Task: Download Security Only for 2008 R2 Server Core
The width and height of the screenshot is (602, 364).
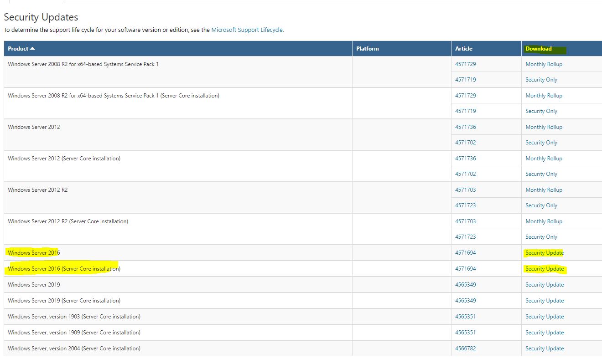Action: (541, 111)
